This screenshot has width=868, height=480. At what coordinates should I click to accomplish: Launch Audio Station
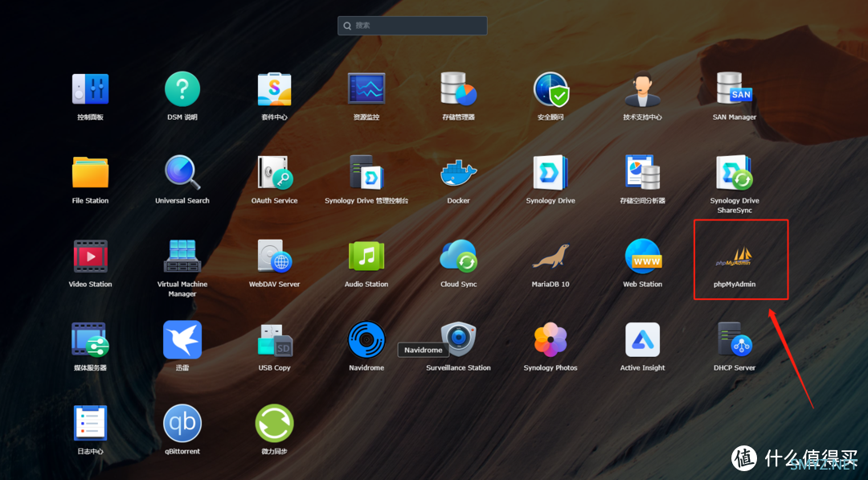coord(366,256)
